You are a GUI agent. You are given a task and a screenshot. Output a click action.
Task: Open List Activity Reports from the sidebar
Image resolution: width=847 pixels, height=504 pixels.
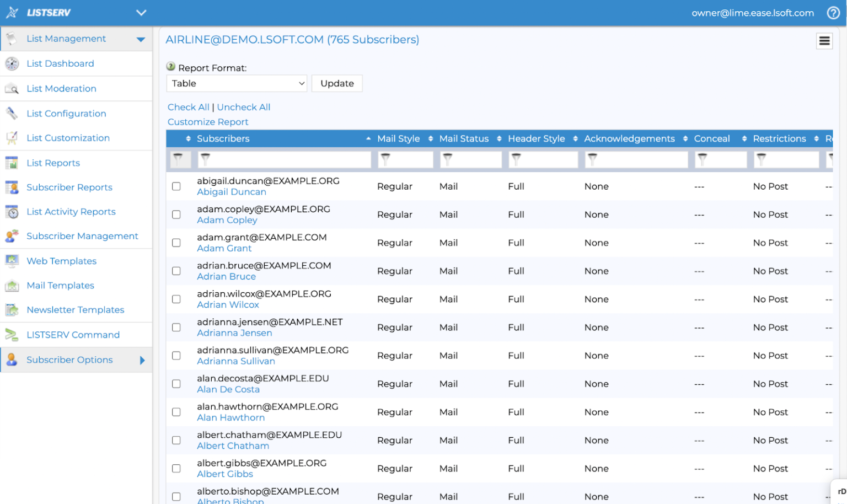pyautogui.click(x=71, y=212)
